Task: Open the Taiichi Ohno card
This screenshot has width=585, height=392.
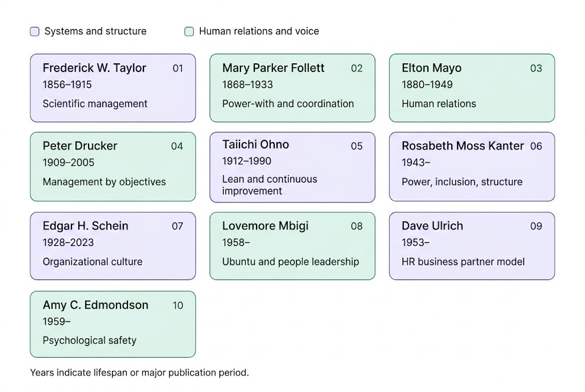Action: 292,167
